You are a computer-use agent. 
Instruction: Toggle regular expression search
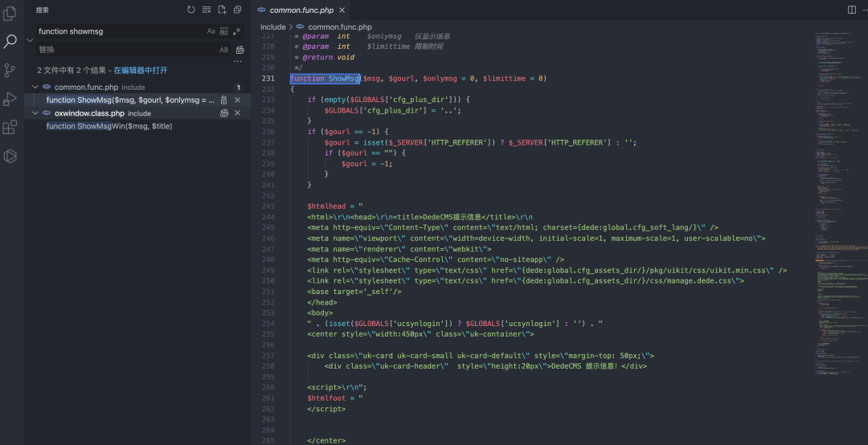point(236,31)
